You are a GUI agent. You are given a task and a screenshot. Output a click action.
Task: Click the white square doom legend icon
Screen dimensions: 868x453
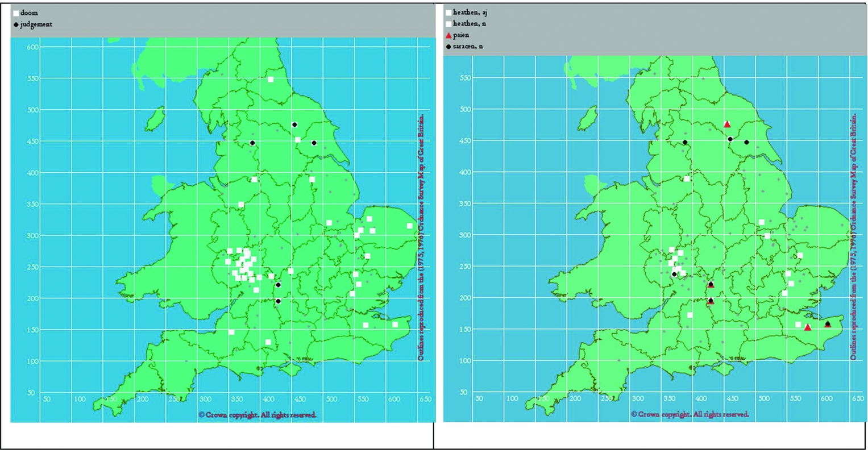pyautogui.click(x=16, y=13)
